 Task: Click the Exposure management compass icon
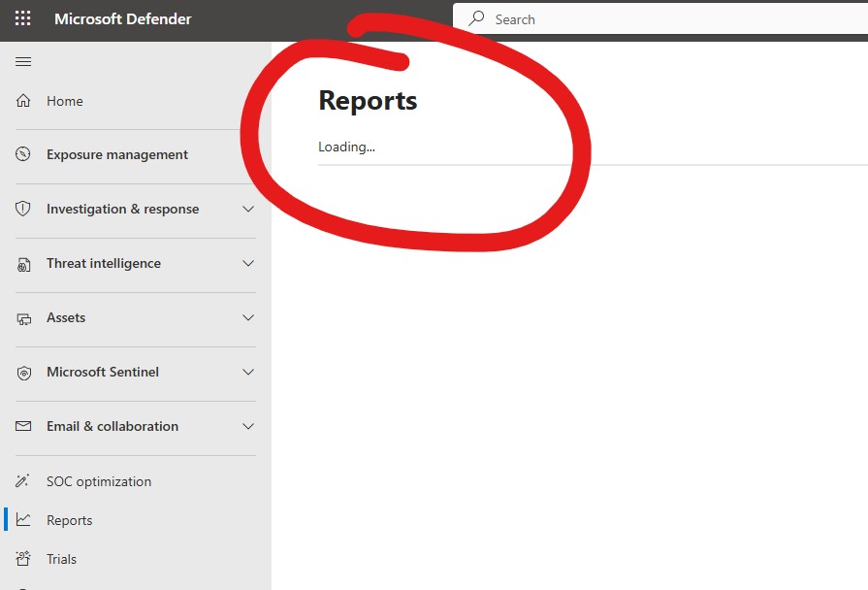(23, 154)
